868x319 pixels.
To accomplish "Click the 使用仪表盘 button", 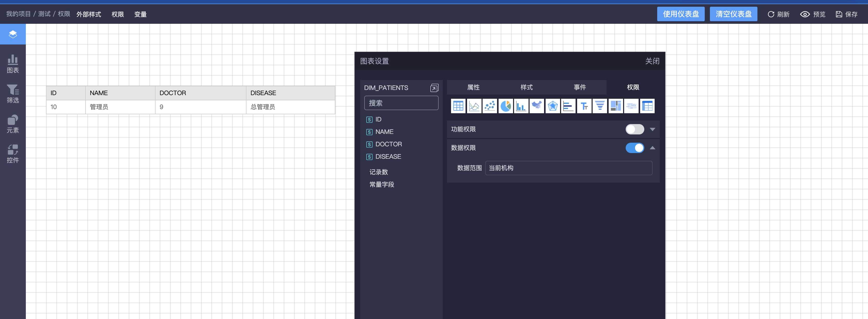I will pos(681,14).
